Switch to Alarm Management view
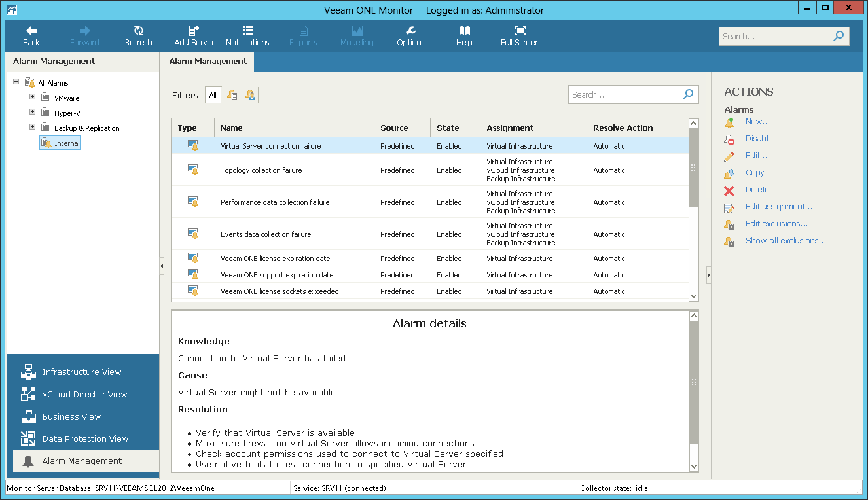 (86, 461)
